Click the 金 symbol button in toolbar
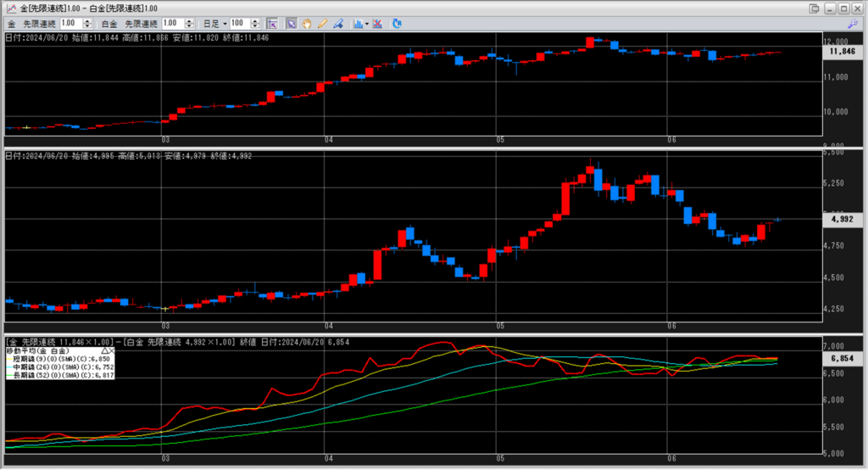The height and width of the screenshot is (470, 868). pos(11,23)
